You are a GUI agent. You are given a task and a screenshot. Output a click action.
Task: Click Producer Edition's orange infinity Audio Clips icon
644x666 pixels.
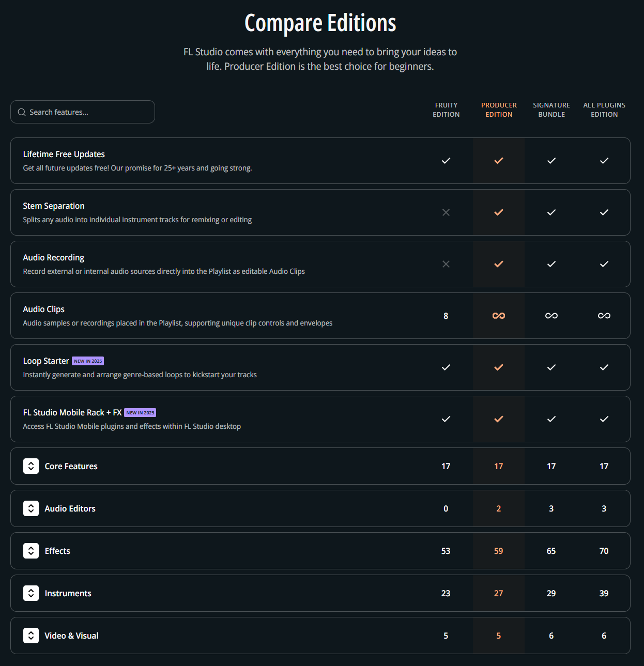tap(499, 316)
